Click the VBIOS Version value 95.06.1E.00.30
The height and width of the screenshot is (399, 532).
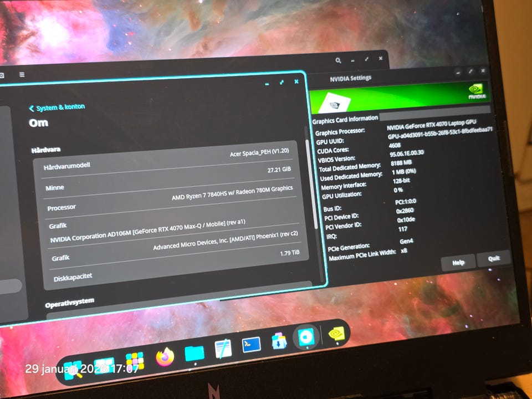pos(407,153)
